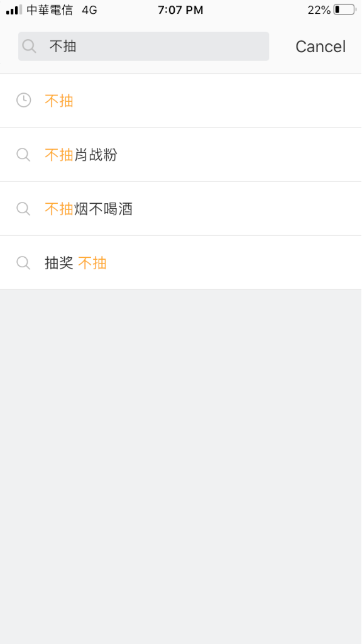This screenshot has height=644, width=362.
Task: Select recent search 不抽
Action: (181, 101)
